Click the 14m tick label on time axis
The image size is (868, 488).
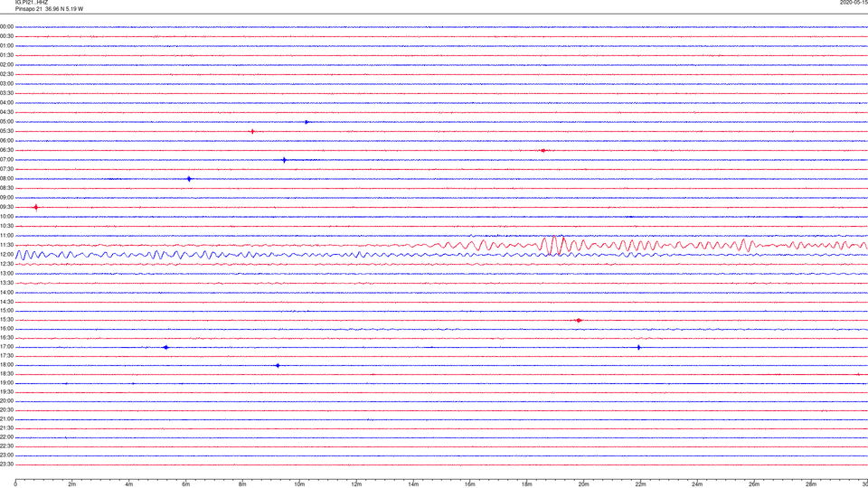413,484
